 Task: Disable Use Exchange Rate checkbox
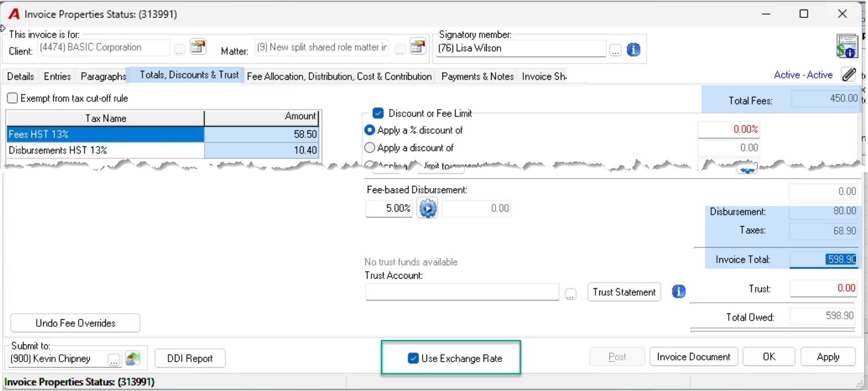tap(413, 358)
